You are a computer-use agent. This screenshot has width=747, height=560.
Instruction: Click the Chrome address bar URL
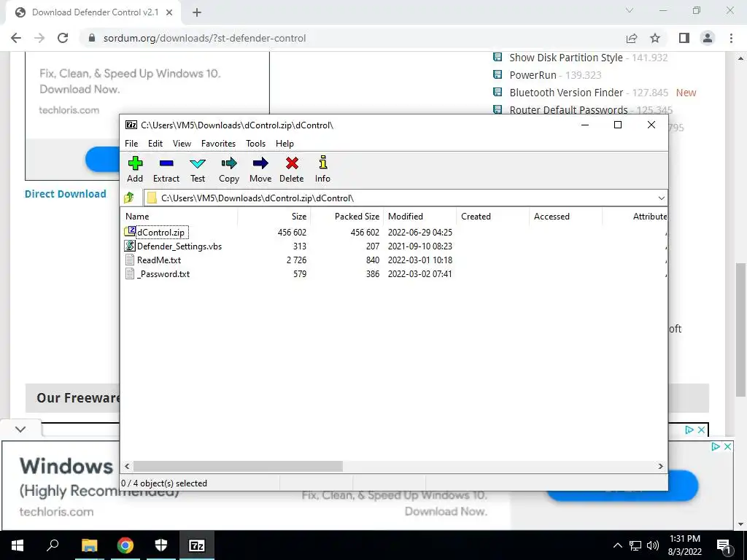click(204, 38)
